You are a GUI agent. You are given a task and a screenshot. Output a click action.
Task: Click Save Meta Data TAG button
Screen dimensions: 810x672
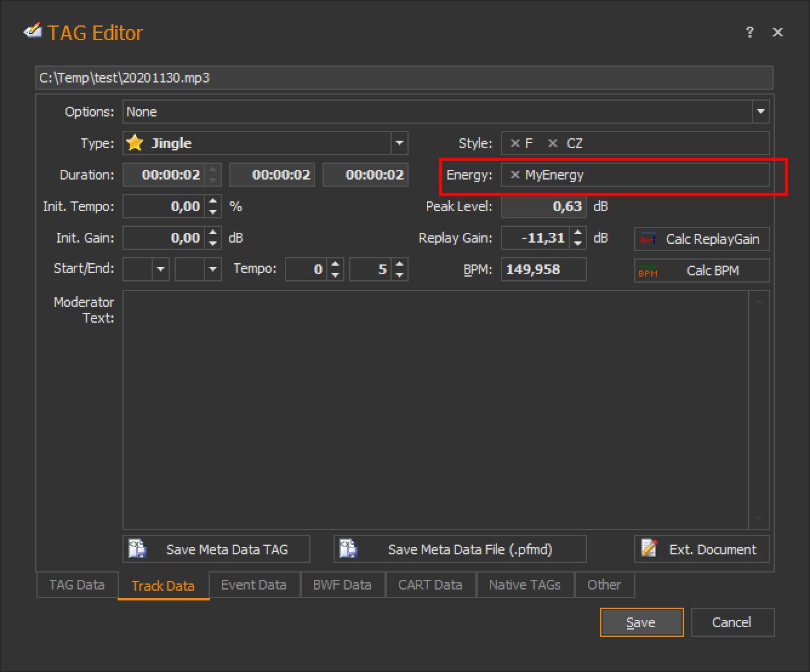tap(216, 549)
